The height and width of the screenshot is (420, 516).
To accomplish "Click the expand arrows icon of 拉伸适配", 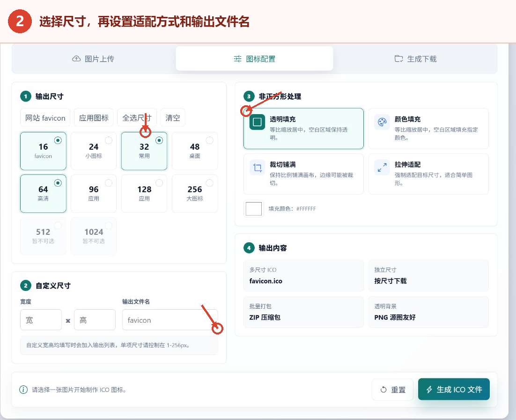I will point(382,167).
